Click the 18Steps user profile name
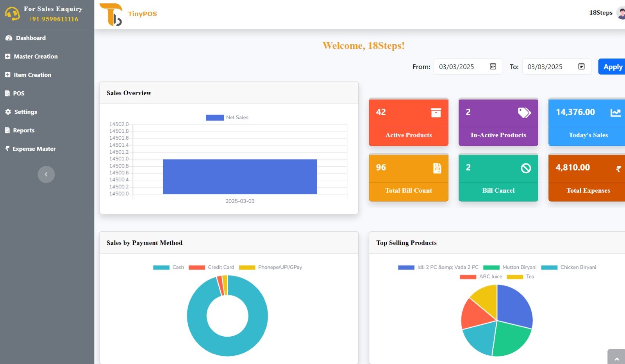 pos(600,13)
